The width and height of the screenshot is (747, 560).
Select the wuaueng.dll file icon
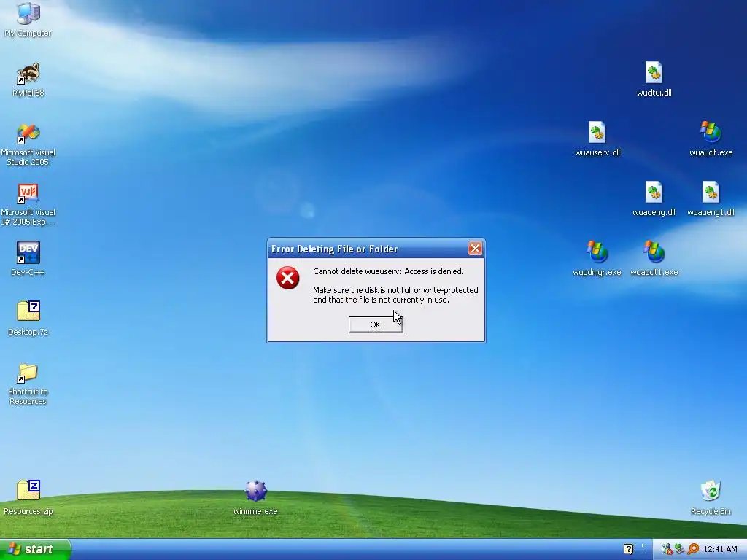pos(654,198)
